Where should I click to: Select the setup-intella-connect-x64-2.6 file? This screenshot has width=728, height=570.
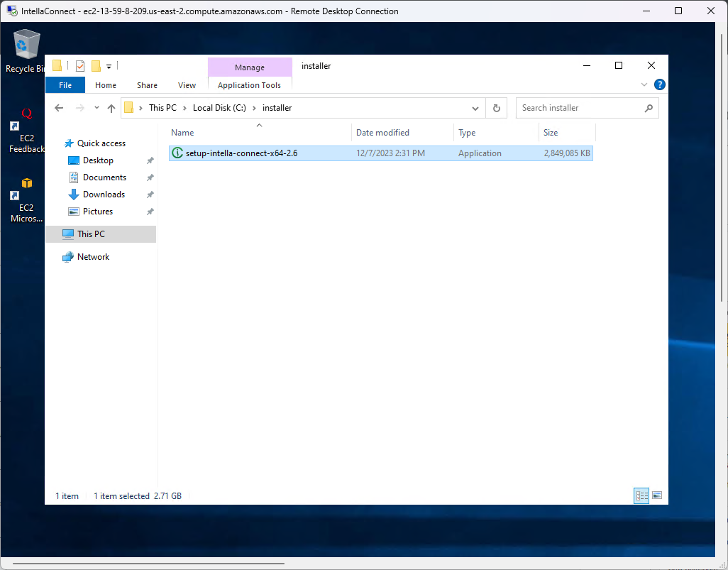(x=381, y=153)
